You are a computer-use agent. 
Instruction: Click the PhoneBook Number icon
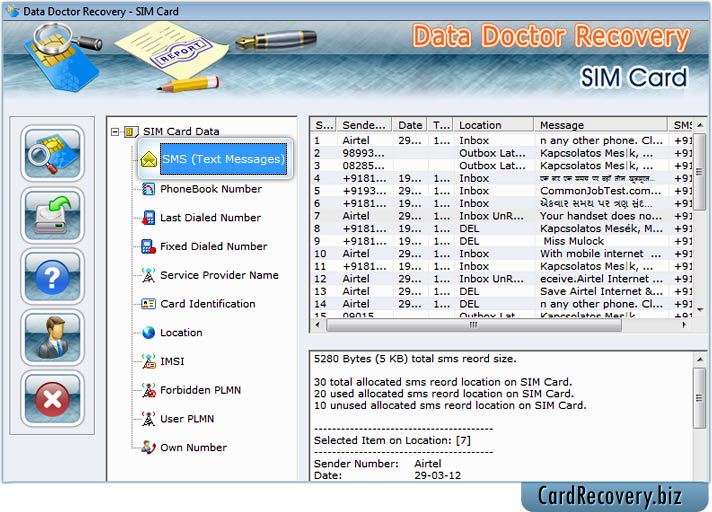148,189
